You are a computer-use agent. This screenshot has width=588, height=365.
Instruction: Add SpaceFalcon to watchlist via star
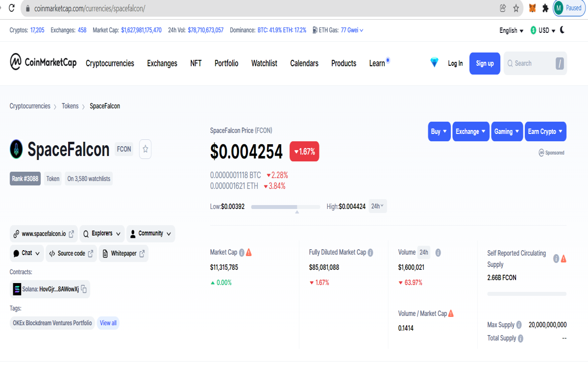click(x=145, y=149)
